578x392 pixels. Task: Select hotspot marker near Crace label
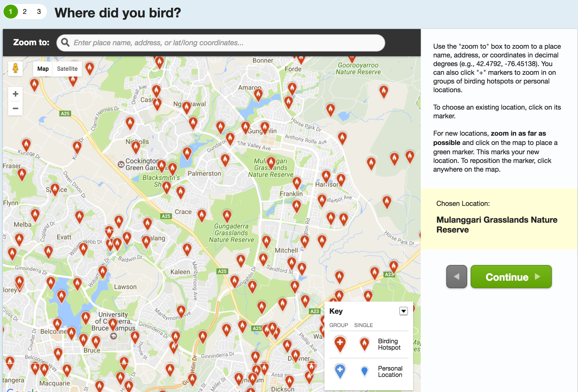202,215
